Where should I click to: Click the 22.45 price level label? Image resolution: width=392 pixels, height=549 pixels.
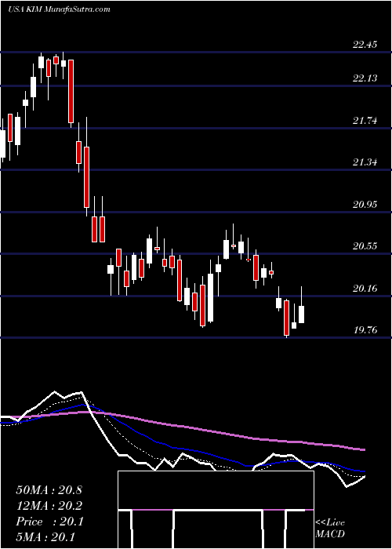click(x=365, y=45)
